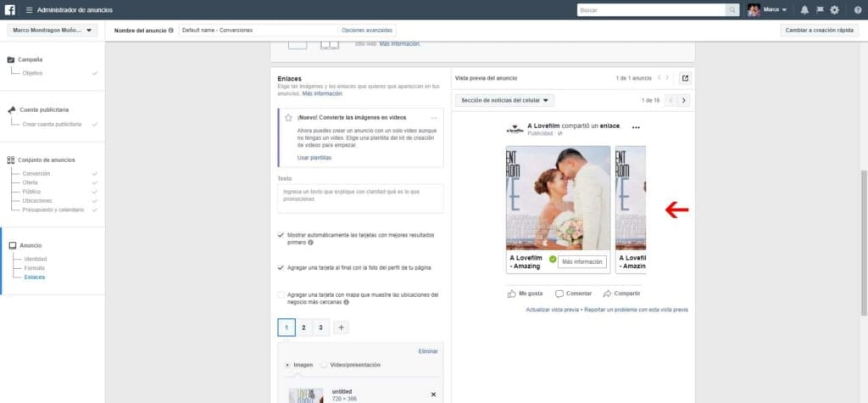
Task: Remove the untitled image with X
Action: pos(433,395)
